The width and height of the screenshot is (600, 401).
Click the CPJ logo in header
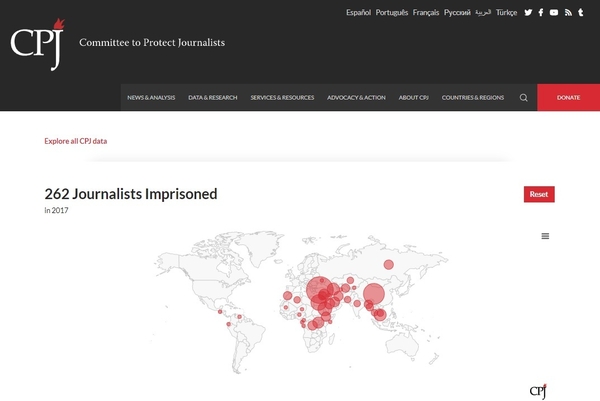pyautogui.click(x=38, y=44)
